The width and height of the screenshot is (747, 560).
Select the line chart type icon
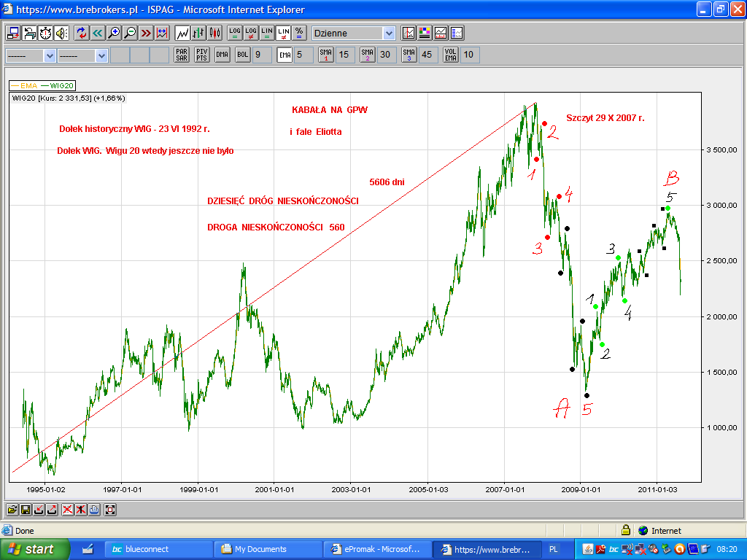click(183, 33)
